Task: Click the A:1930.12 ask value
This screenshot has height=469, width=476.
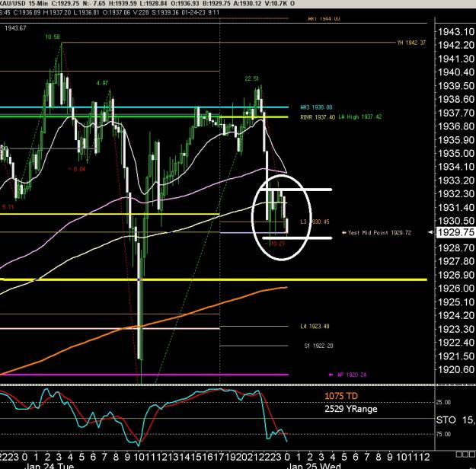Action: (x=248, y=4)
